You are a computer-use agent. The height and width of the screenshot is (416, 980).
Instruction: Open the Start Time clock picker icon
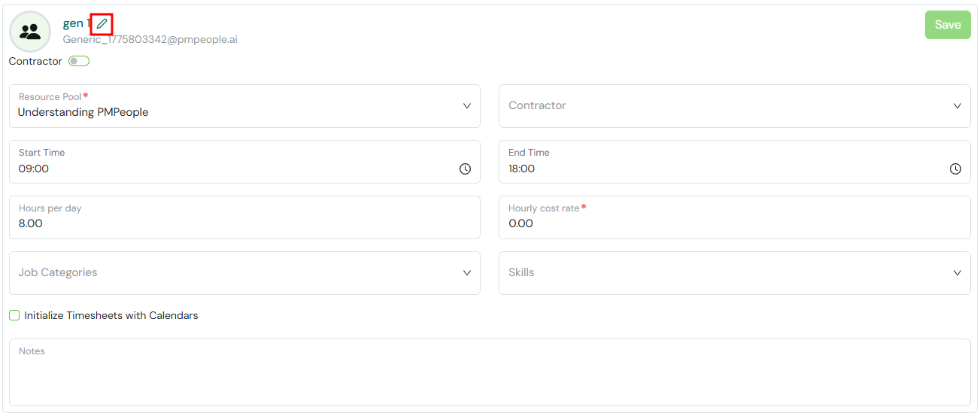[465, 169]
